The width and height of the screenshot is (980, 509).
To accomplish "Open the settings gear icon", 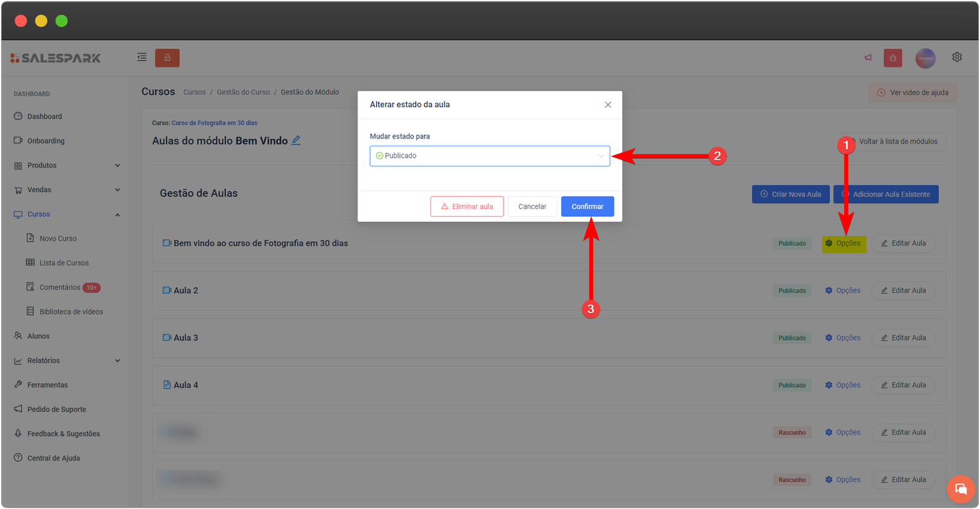I will [x=957, y=57].
